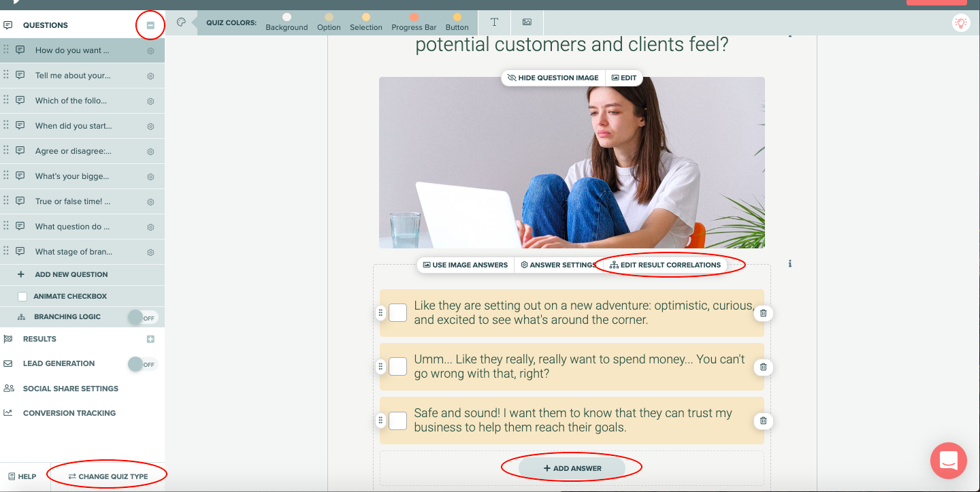Click drag handle of "How do you want ..." question
The height and width of the screenshot is (492, 980).
(6, 50)
